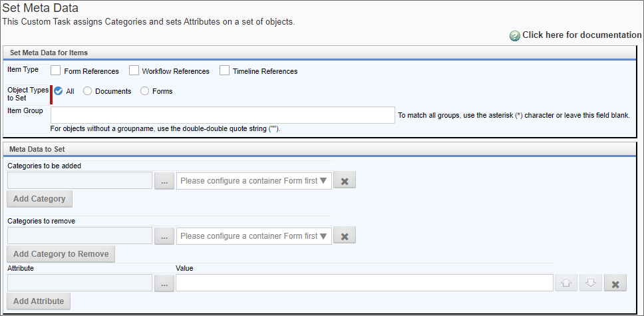The height and width of the screenshot is (316, 644).
Task: Select the Documents radio button
Action: click(87, 91)
